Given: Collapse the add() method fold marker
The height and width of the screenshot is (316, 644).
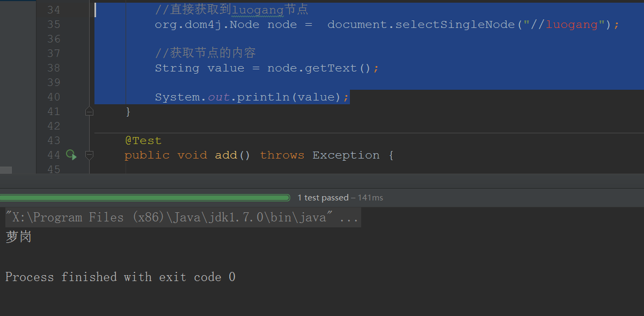Looking at the screenshot, I should click(90, 155).
